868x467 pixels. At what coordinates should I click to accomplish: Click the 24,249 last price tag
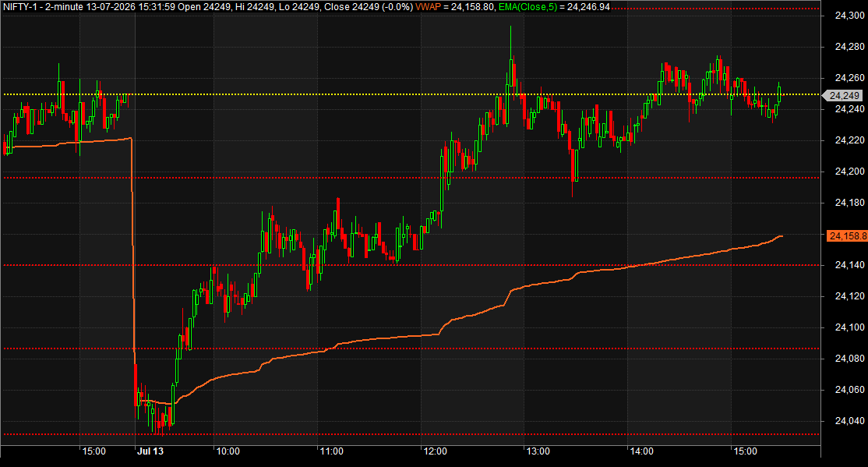843,96
